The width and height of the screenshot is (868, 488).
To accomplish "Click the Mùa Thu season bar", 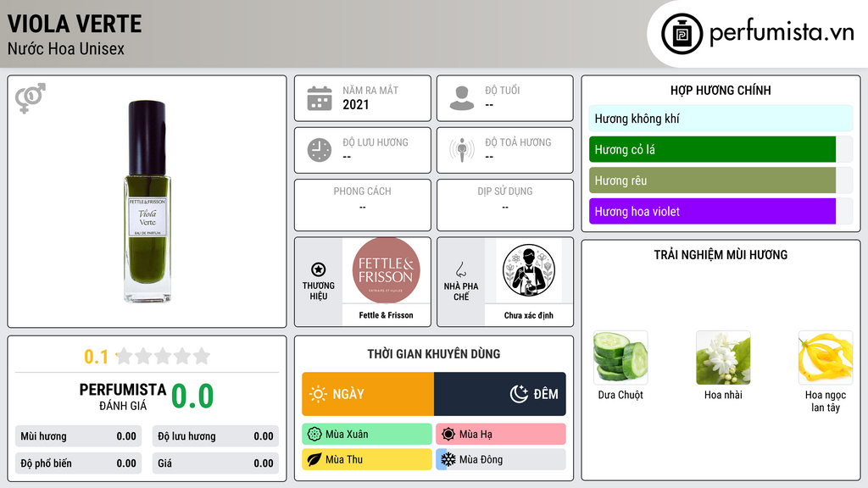I will (x=367, y=459).
